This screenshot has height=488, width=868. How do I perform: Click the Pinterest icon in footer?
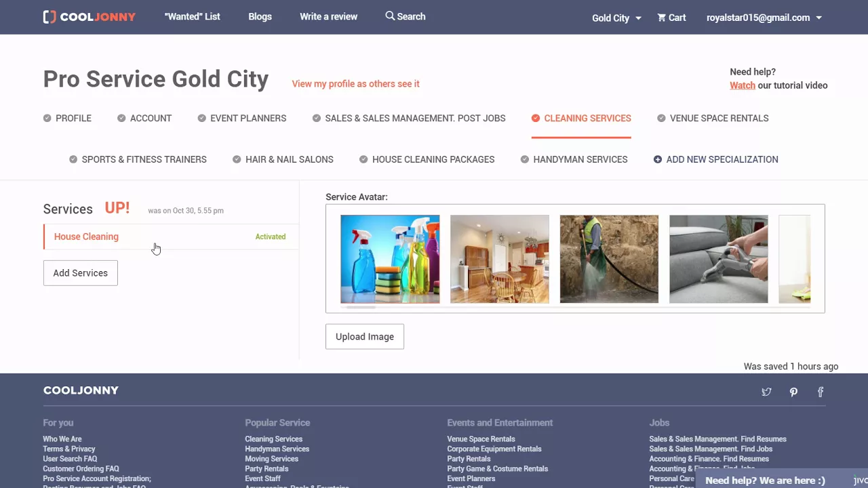(793, 392)
